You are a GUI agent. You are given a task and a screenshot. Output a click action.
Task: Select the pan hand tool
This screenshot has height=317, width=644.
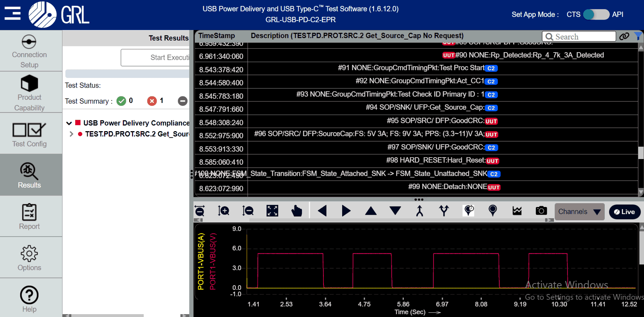[x=297, y=211]
